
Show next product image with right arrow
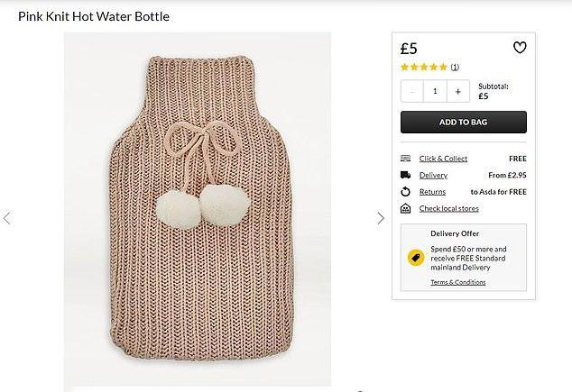click(x=381, y=218)
